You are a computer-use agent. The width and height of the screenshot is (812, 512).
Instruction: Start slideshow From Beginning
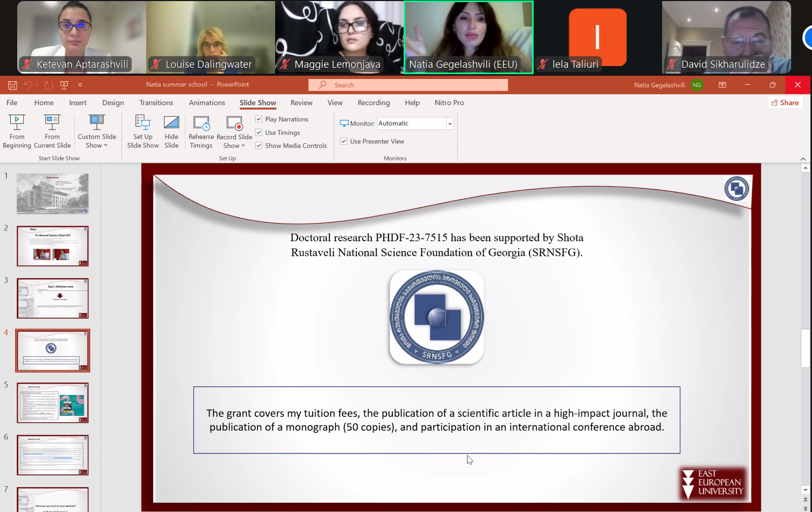pos(17,131)
